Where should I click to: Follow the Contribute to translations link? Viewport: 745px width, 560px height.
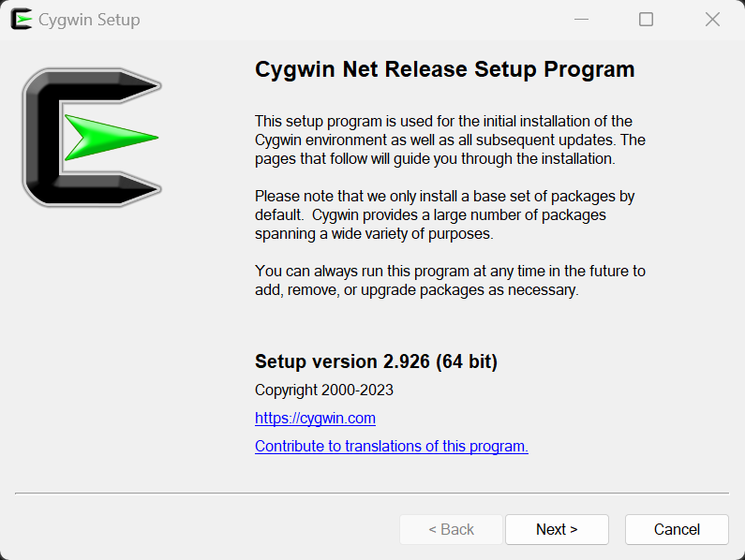(391, 447)
